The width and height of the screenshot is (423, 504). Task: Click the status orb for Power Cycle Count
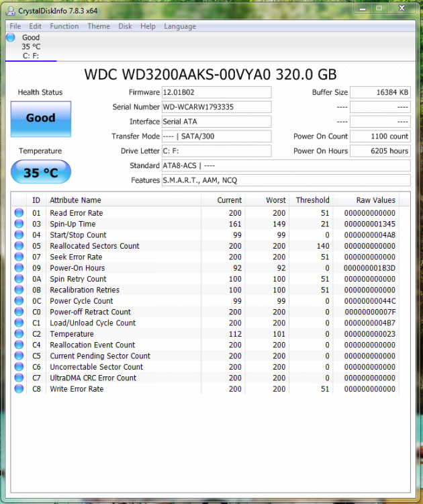[19, 301]
